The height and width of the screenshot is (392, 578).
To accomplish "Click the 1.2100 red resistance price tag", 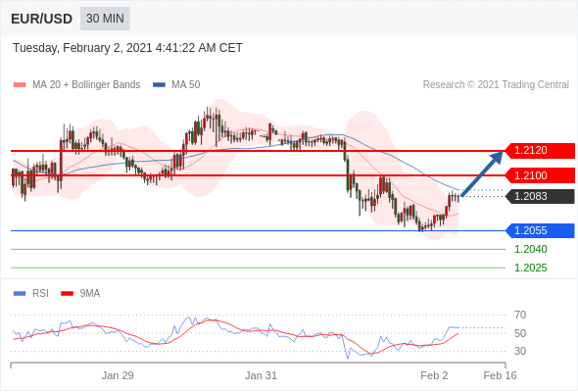I will click(x=540, y=175).
